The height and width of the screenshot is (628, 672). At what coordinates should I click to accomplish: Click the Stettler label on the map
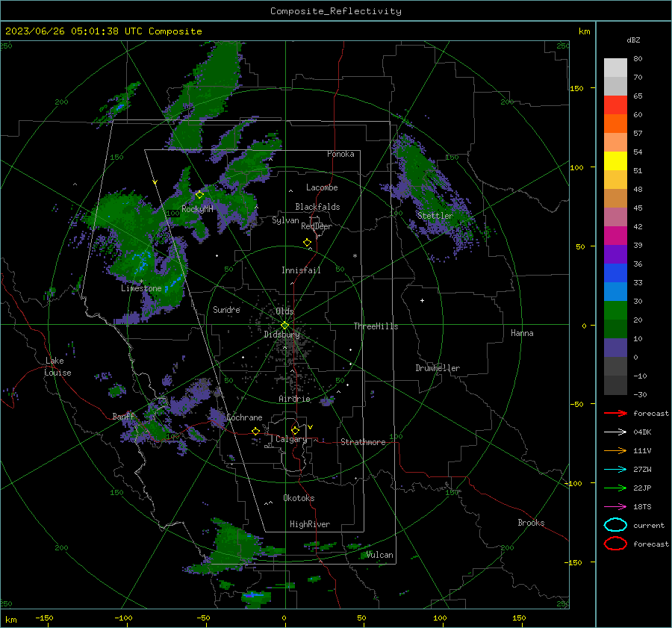(x=435, y=216)
